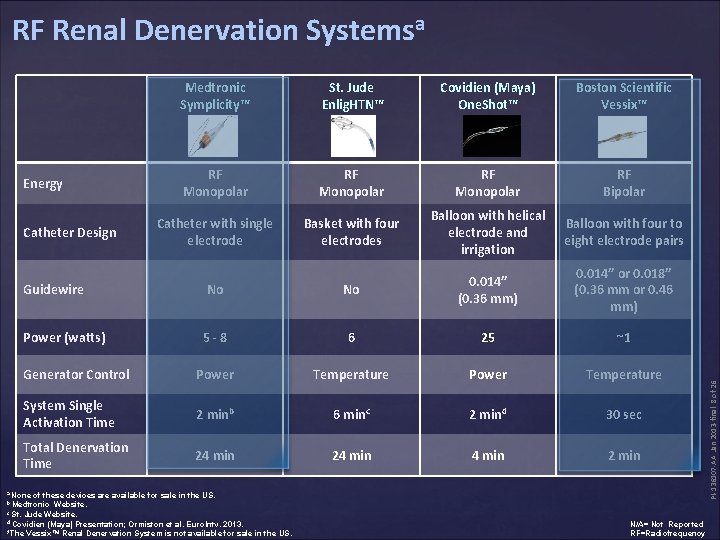This screenshot has height=540, width=720.
Task: Click the '5 - 8' power cell
Action: (215, 338)
